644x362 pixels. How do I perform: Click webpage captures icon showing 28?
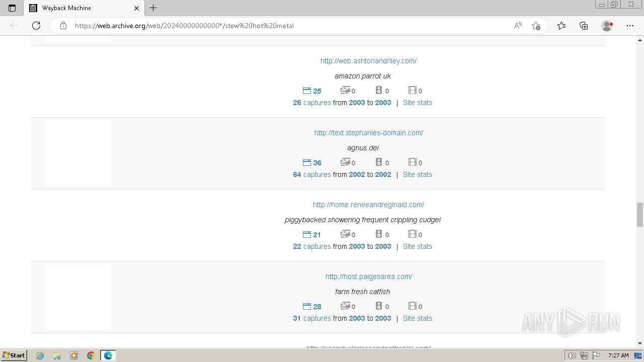307,306
